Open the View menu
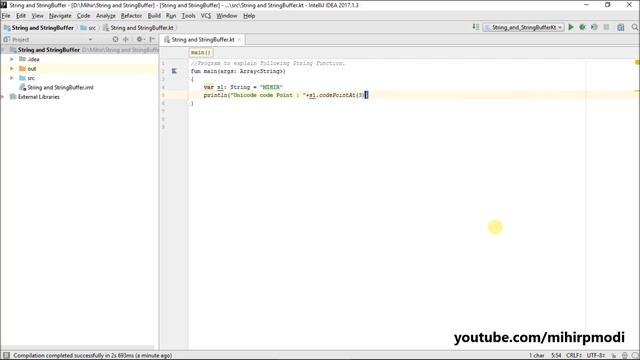This screenshot has width=640, height=360. pyautogui.click(x=38, y=16)
